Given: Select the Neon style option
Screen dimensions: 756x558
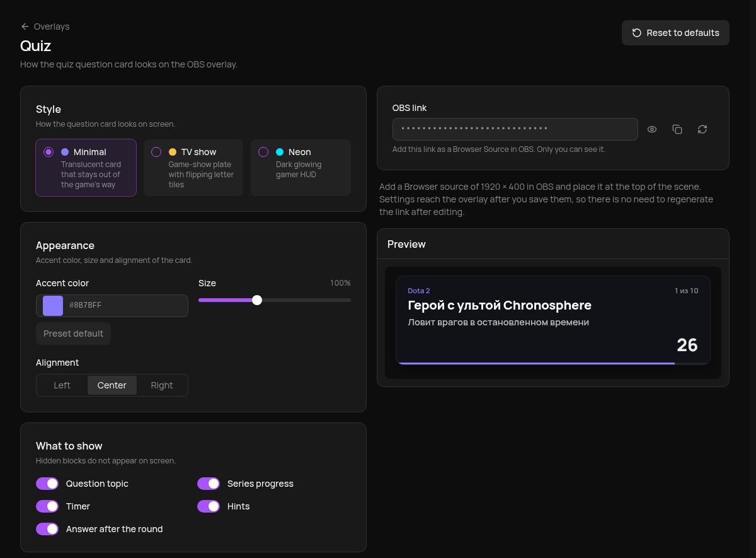Looking at the screenshot, I should point(301,168).
